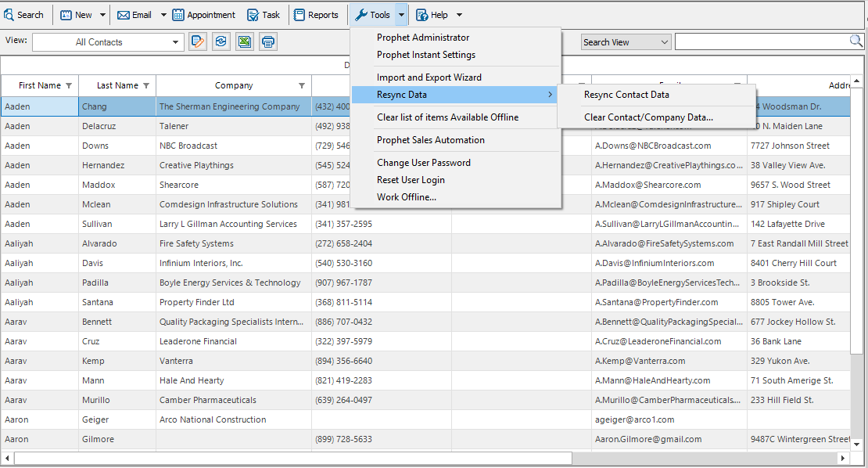Viewport: 868px width, 468px height.
Task: Click the refresh view icon
Action: tap(221, 41)
